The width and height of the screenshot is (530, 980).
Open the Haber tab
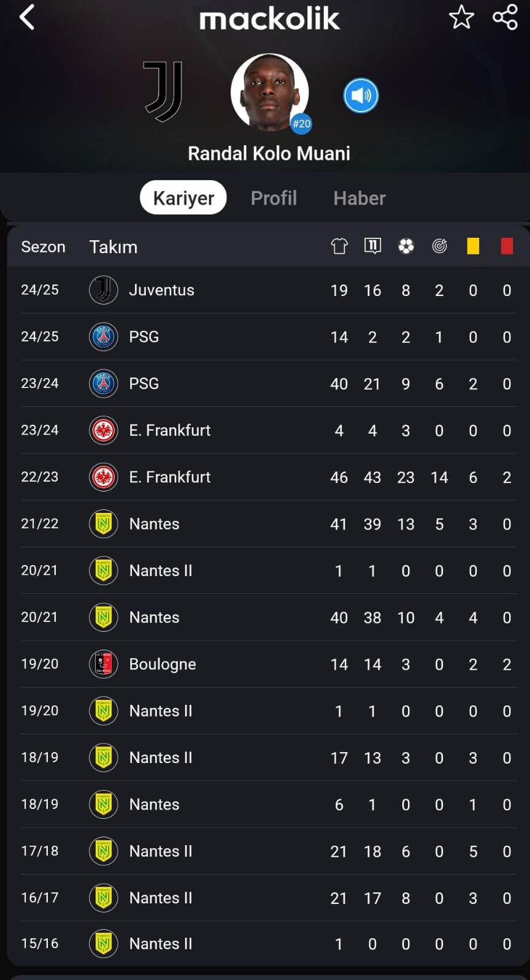coord(359,198)
